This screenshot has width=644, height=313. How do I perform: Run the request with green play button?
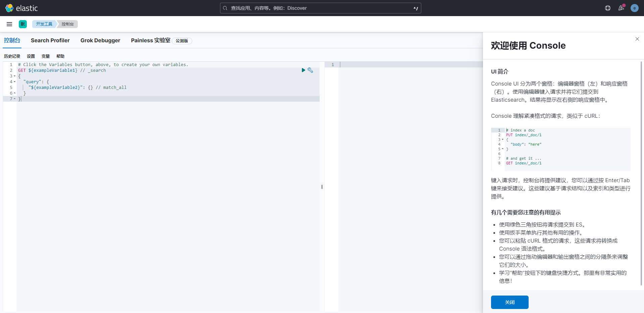(x=303, y=70)
